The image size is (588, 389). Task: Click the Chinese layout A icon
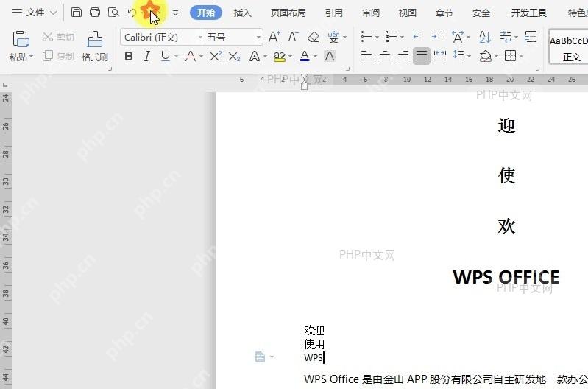458,37
